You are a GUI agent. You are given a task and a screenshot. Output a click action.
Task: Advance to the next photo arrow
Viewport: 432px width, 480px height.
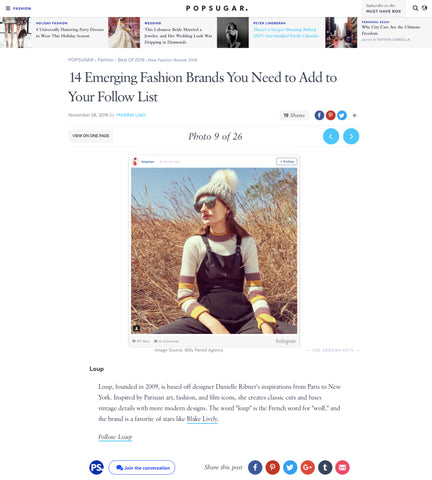point(351,136)
